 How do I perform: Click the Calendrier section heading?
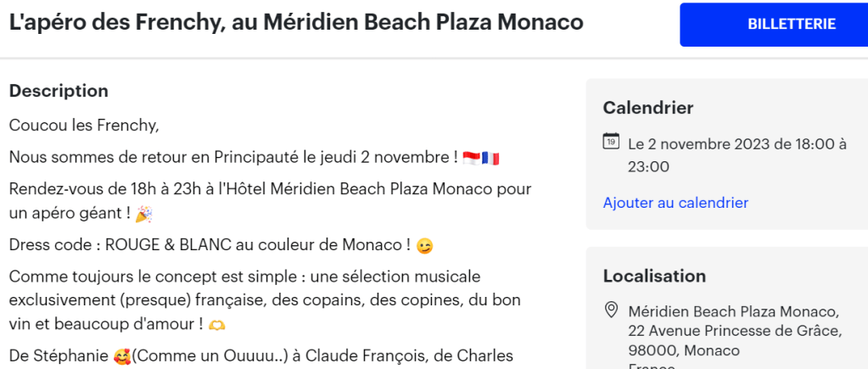tap(648, 108)
